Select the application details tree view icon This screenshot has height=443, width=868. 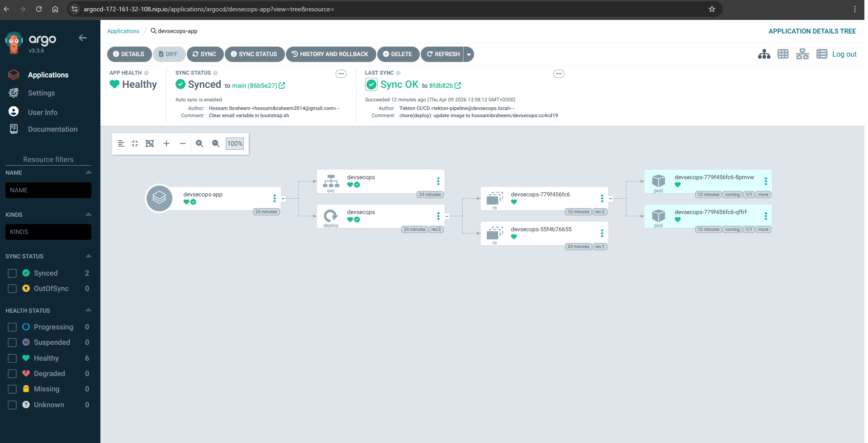coord(764,53)
